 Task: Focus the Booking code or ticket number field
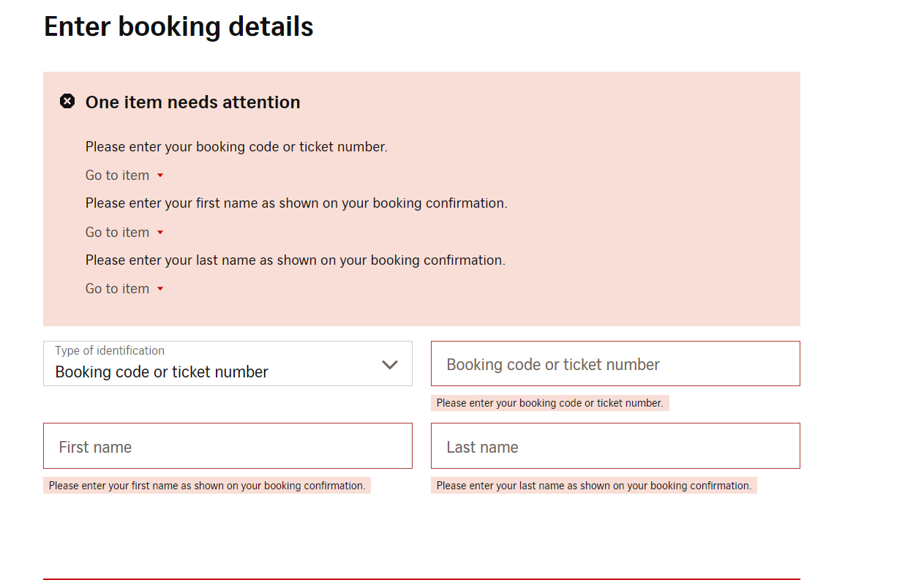[615, 364]
